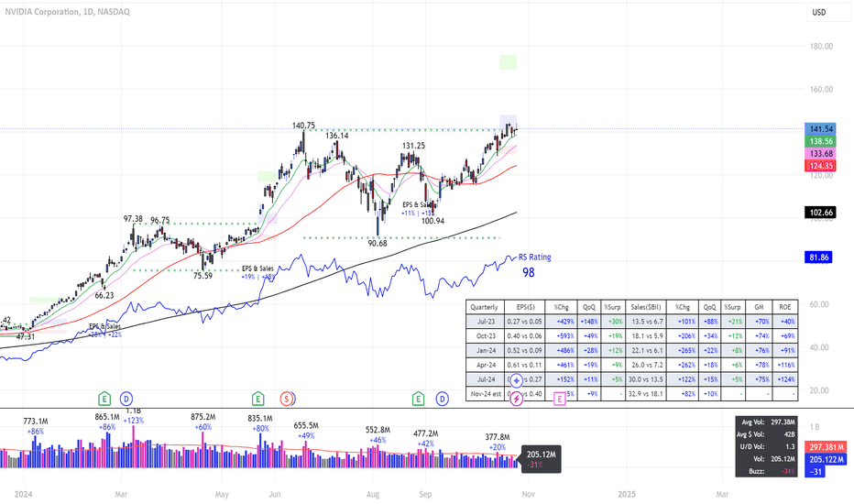Click the 97.38 price annotation
854x504 pixels.
[x=133, y=218]
